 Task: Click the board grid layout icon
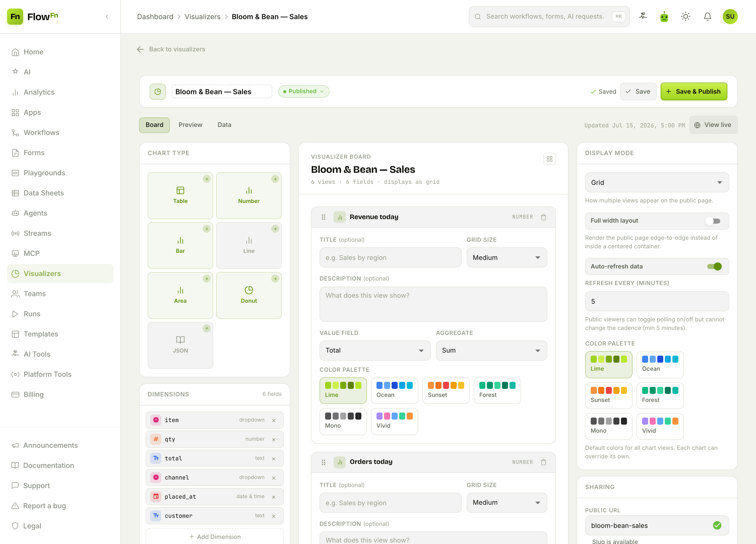click(x=549, y=159)
